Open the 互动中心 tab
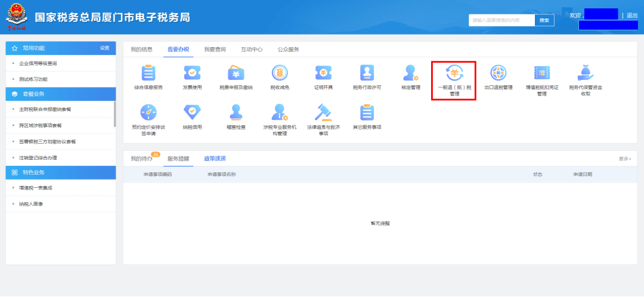Viewport: 644px width, 297px height. (252, 49)
